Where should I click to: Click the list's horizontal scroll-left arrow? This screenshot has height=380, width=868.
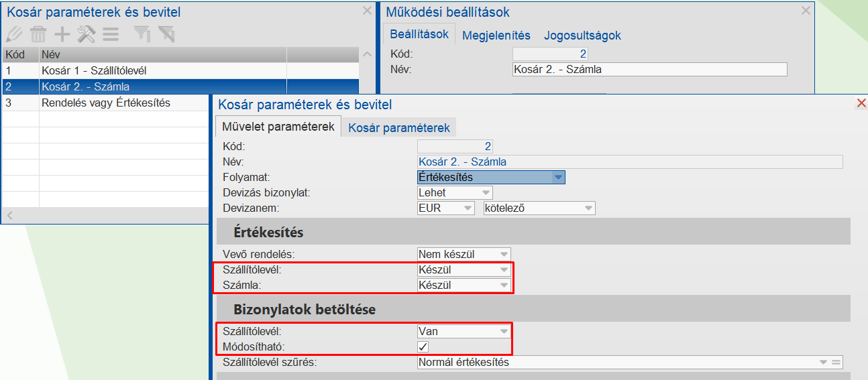9,215
